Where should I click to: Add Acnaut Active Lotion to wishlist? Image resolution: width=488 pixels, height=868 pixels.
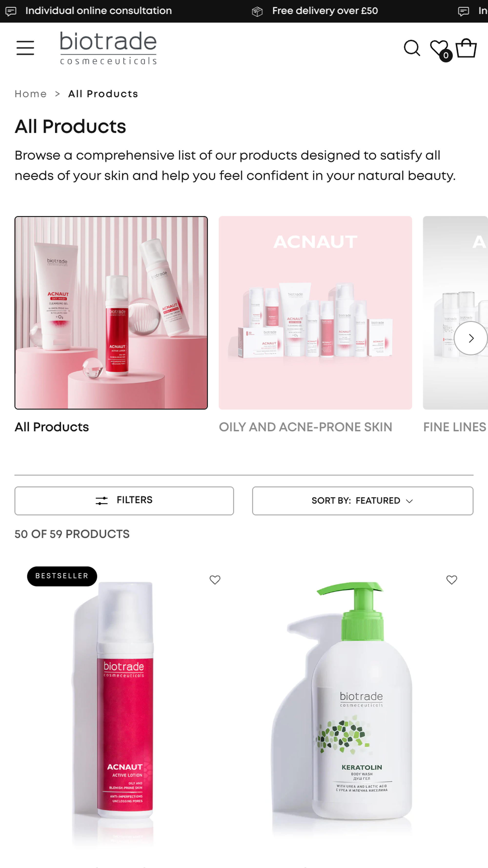(x=215, y=579)
